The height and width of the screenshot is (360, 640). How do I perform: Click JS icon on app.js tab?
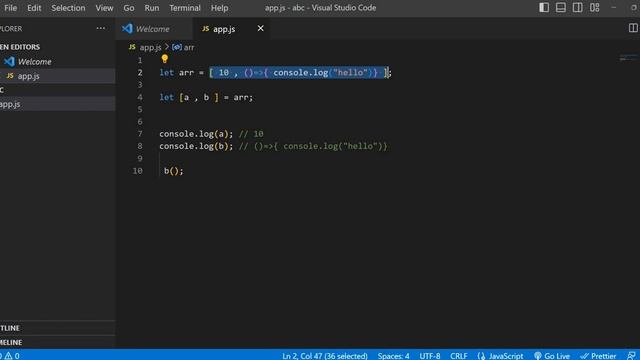(206, 29)
